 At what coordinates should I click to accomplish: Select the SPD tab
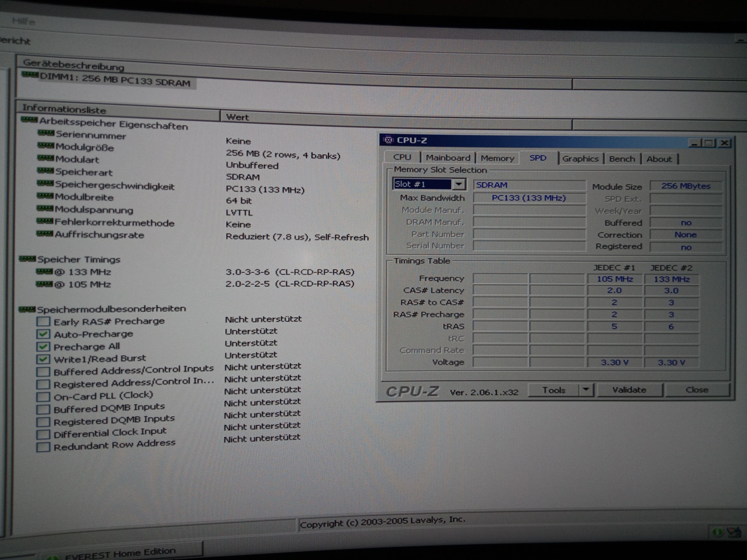coord(538,158)
